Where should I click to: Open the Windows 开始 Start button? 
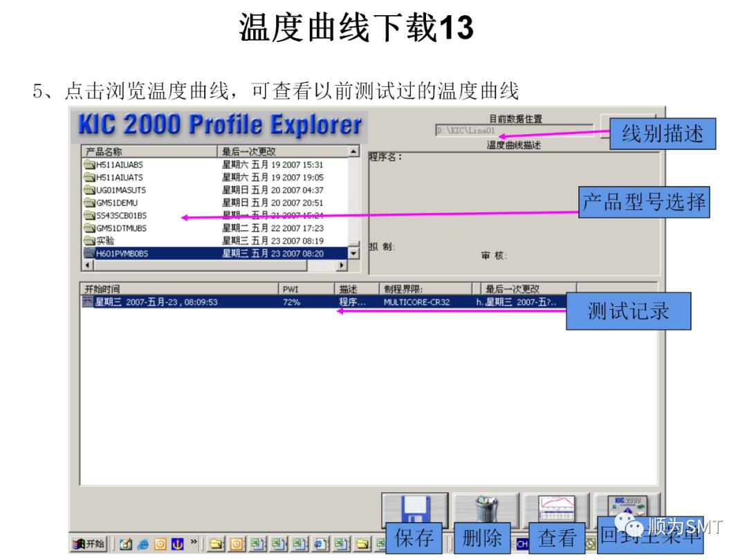(x=89, y=543)
